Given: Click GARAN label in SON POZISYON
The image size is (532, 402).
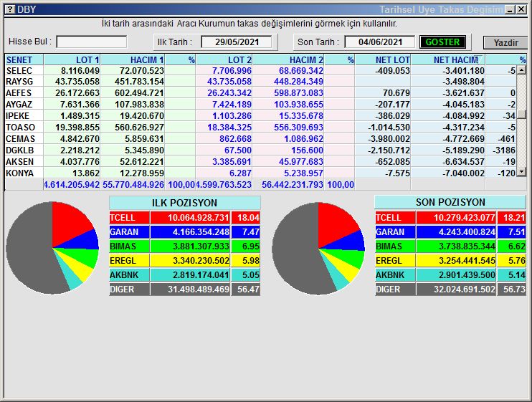Looking at the screenshot, I should pyautogui.click(x=395, y=232).
